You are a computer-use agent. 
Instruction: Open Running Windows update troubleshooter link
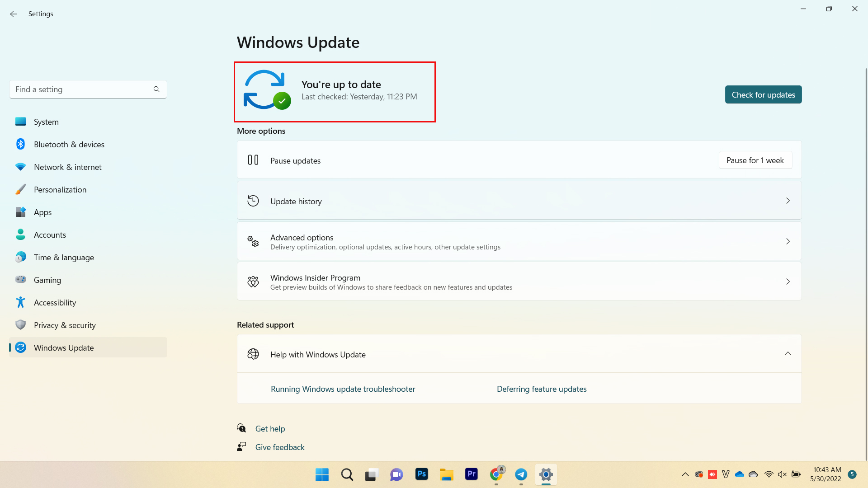point(343,389)
